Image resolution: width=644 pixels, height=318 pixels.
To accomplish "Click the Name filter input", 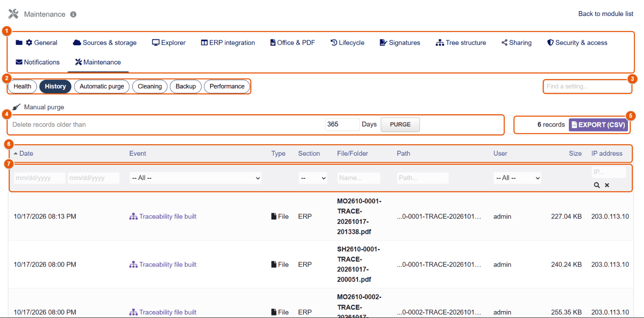I will pyautogui.click(x=359, y=178).
